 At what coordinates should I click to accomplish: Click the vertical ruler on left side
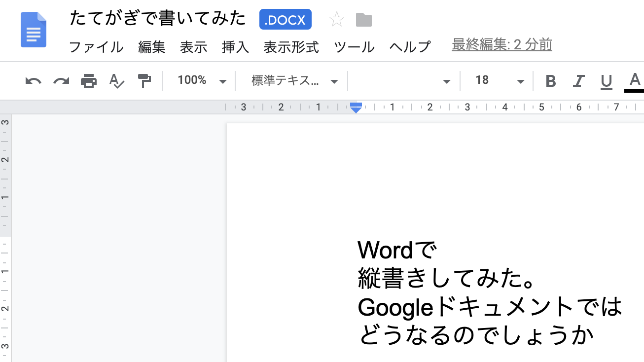(5, 238)
